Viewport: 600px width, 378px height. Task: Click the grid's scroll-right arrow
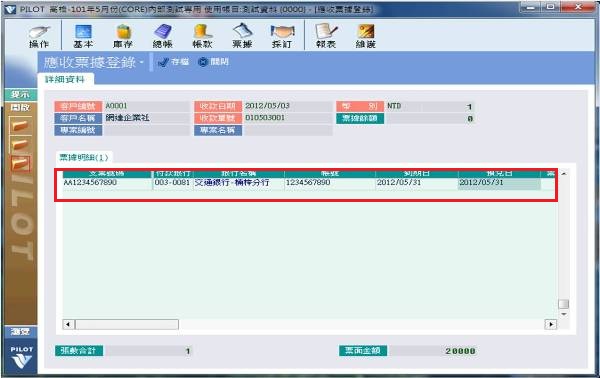click(551, 324)
